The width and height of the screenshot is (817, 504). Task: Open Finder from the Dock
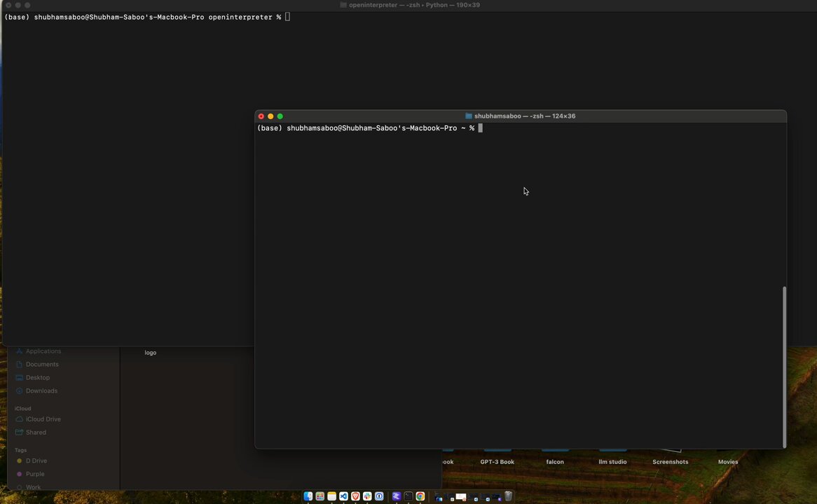tap(308, 496)
